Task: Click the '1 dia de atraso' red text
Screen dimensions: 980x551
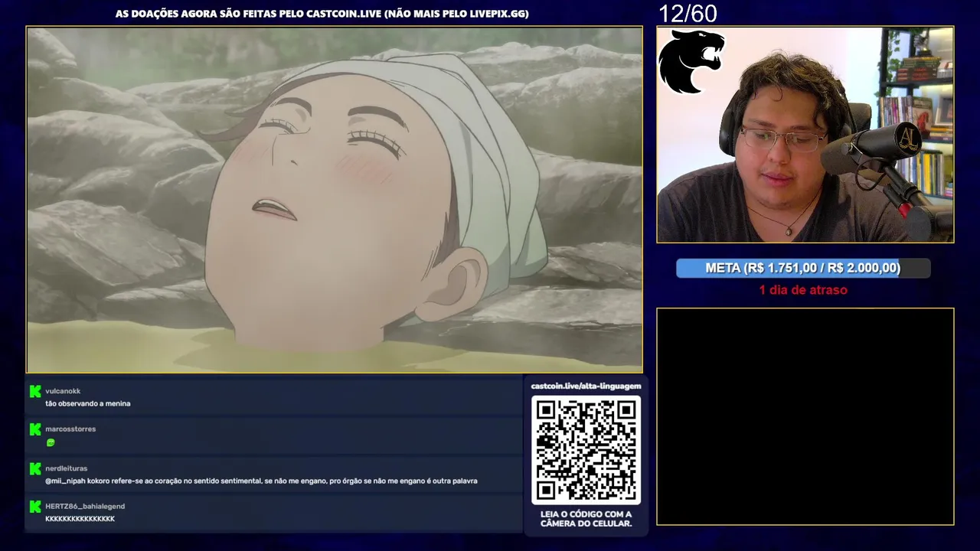Action: [803, 290]
